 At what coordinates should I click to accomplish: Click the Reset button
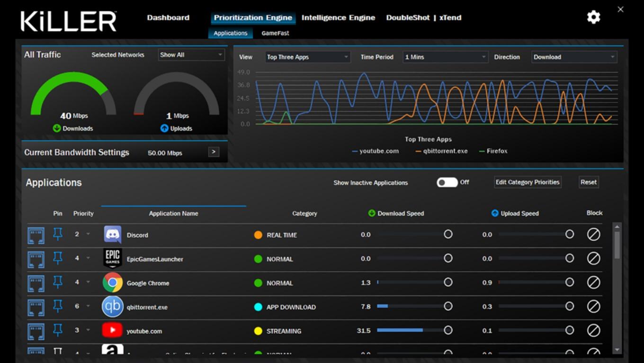(589, 182)
